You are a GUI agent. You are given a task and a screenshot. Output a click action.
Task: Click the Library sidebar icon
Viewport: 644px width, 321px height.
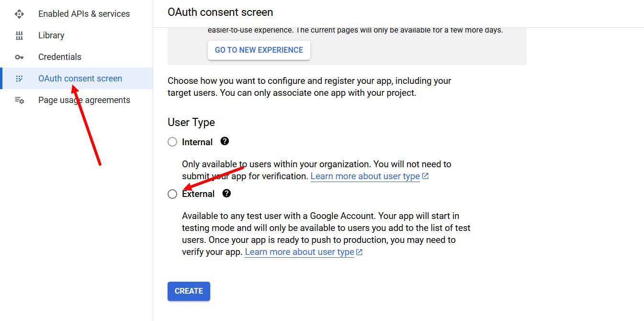coord(19,35)
